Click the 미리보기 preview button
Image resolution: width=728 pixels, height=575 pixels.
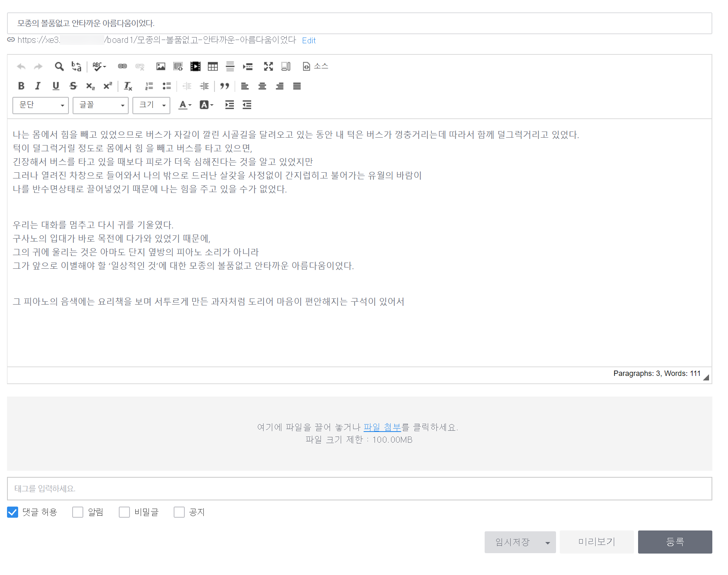pos(596,542)
